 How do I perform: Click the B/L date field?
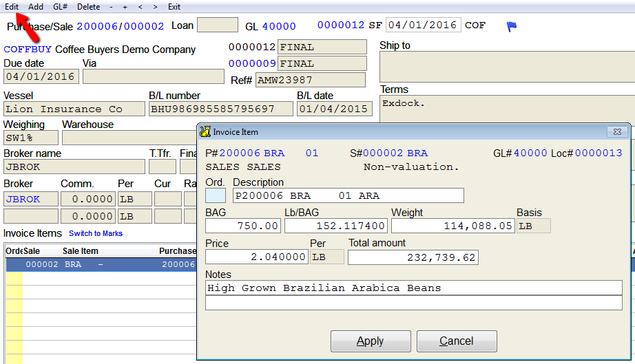click(335, 109)
